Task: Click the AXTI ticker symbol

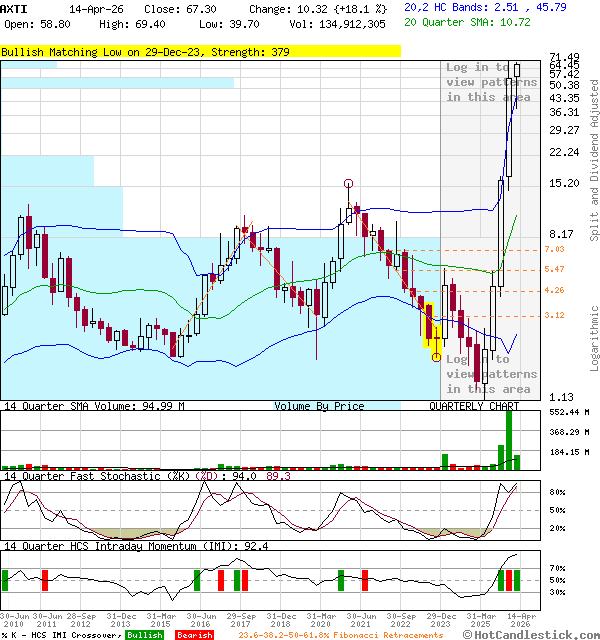Action: (14, 8)
